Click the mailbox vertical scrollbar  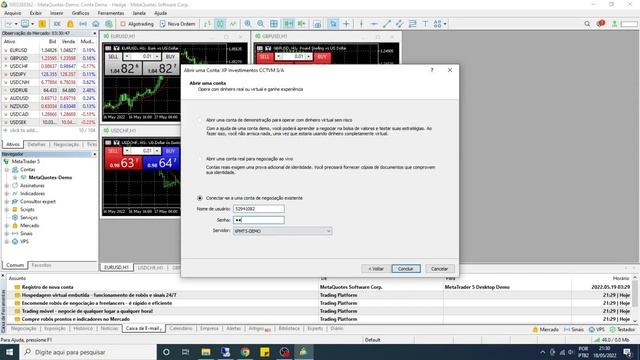635,299
